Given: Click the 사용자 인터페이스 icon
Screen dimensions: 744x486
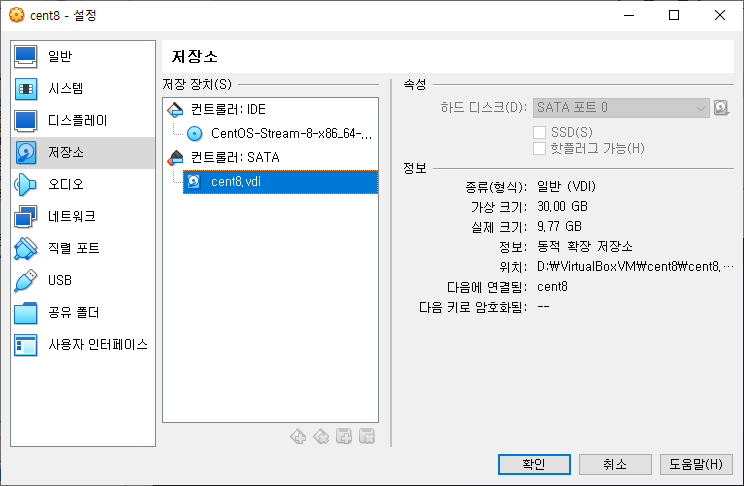Looking at the screenshot, I should 26,345.
